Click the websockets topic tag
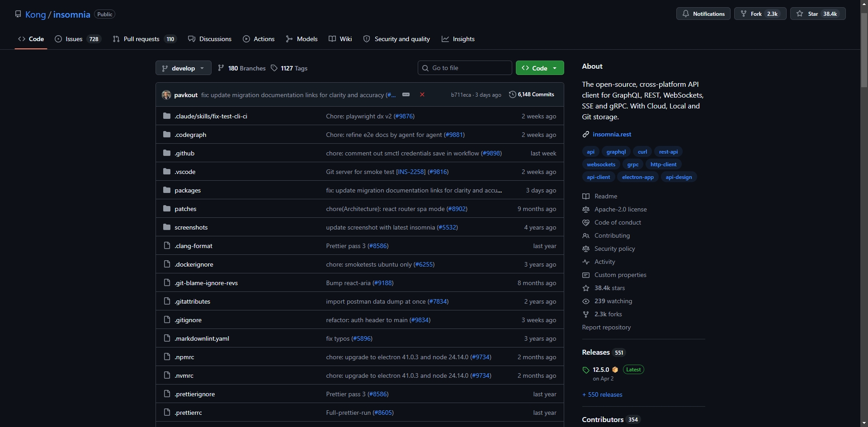 point(601,164)
